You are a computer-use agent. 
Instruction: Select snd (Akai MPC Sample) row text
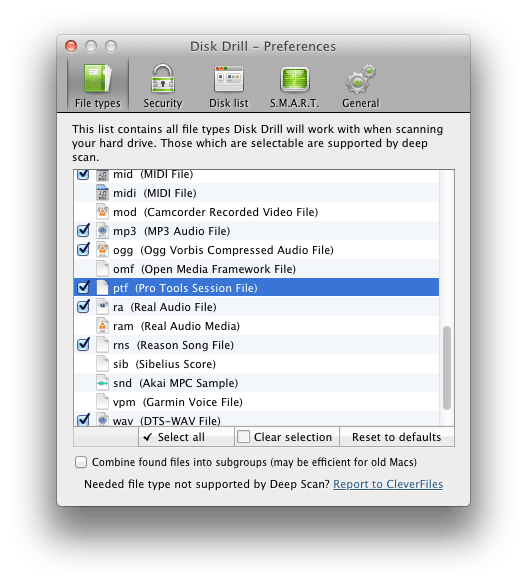tap(176, 384)
